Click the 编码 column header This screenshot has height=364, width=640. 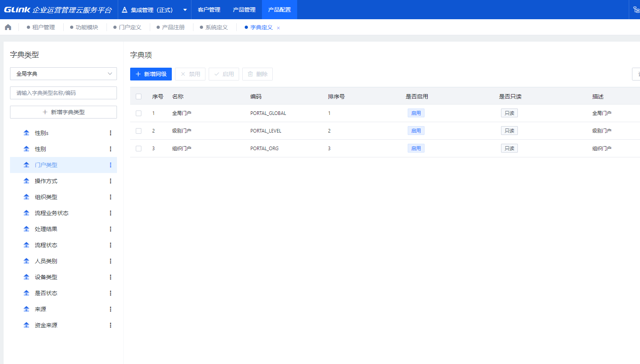pyautogui.click(x=256, y=97)
